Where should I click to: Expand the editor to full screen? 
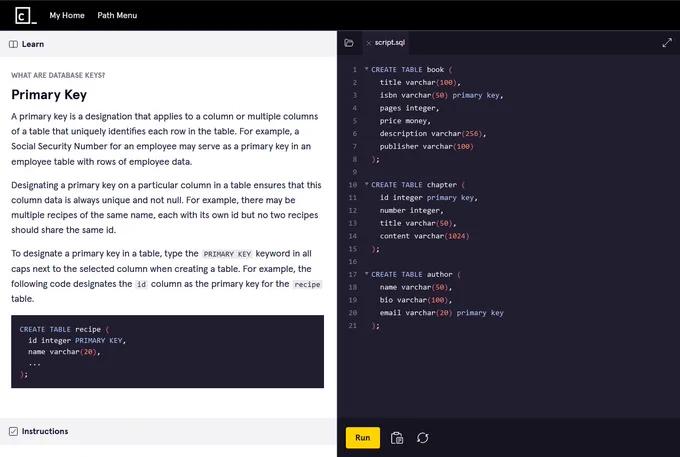667,42
